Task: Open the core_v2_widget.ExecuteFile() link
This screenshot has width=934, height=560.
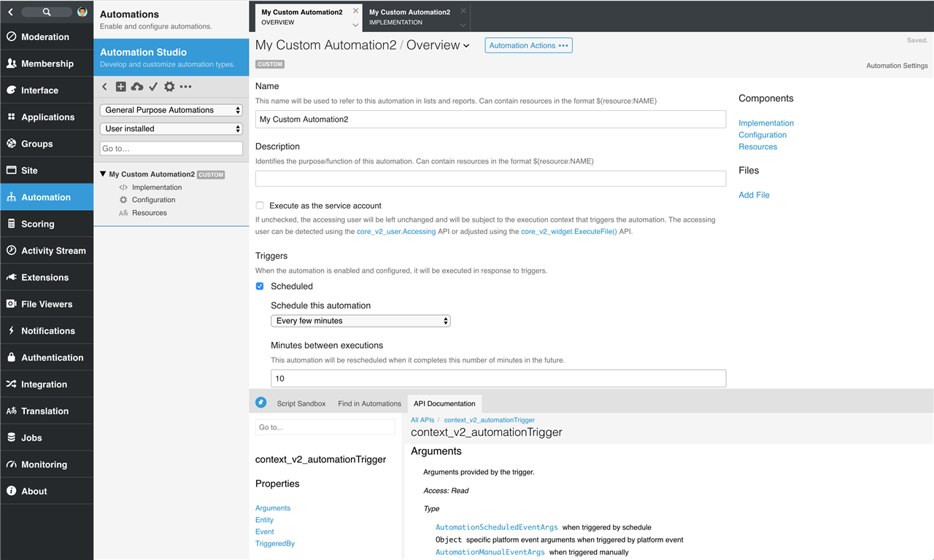Action: click(569, 231)
